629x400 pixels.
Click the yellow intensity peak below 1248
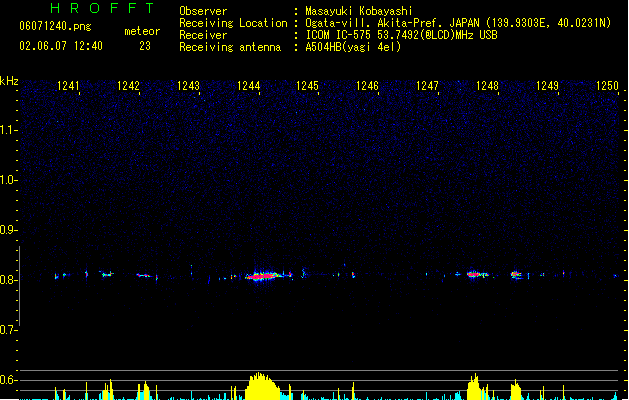tap(476, 387)
